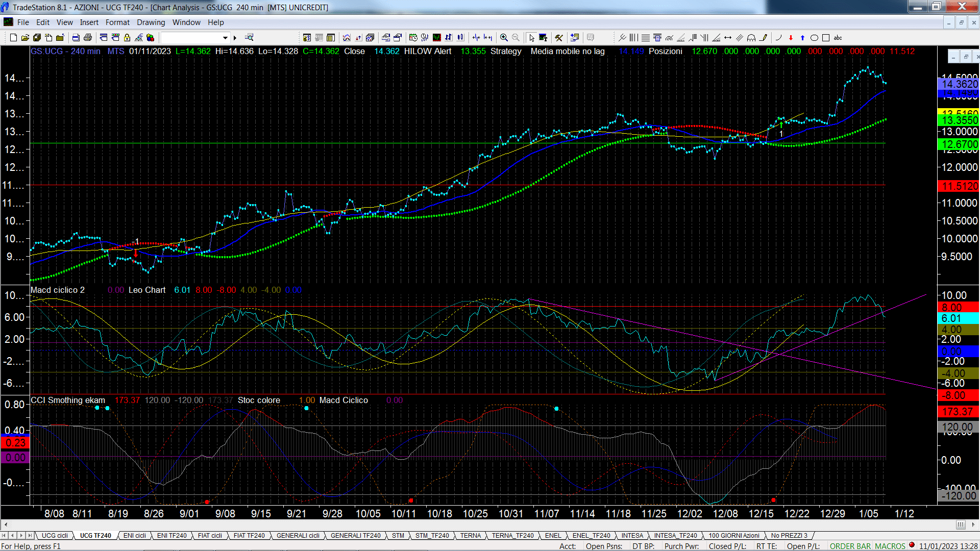Click the hammer and wrench icon
This screenshot has width=980, height=551.
559,37
